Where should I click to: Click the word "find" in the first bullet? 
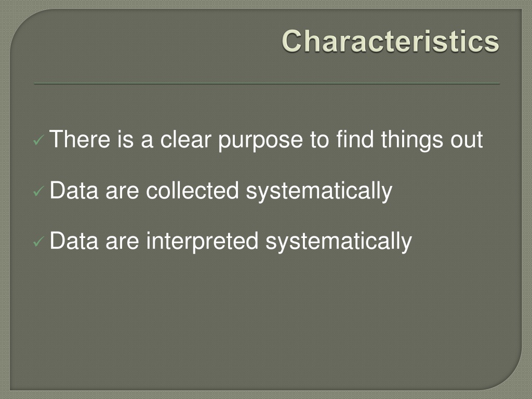tap(355, 139)
